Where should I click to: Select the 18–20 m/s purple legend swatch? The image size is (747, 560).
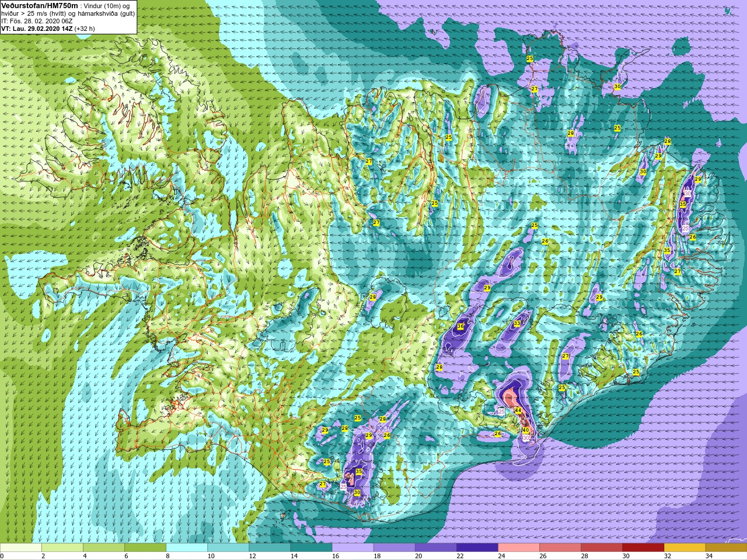tap(394, 548)
